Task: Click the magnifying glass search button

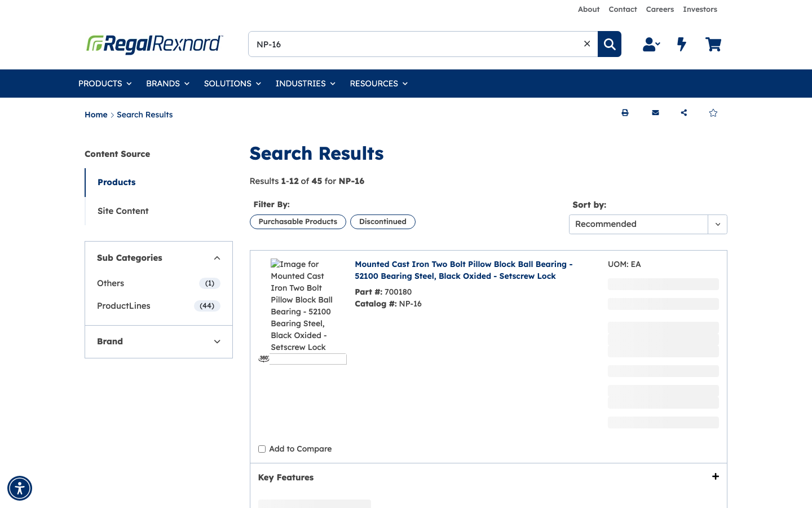Action: coord(610,44)
